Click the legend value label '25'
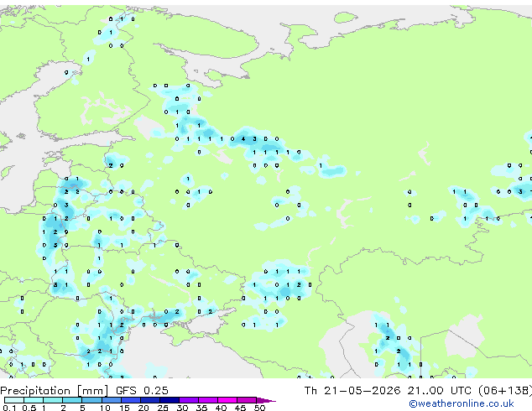 (x=163, y=408)
